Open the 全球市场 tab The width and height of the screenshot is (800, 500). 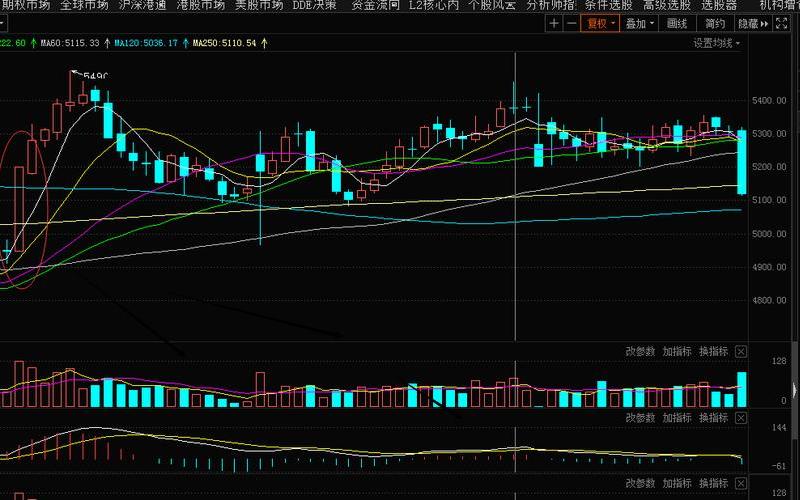[x=84, y=5]
